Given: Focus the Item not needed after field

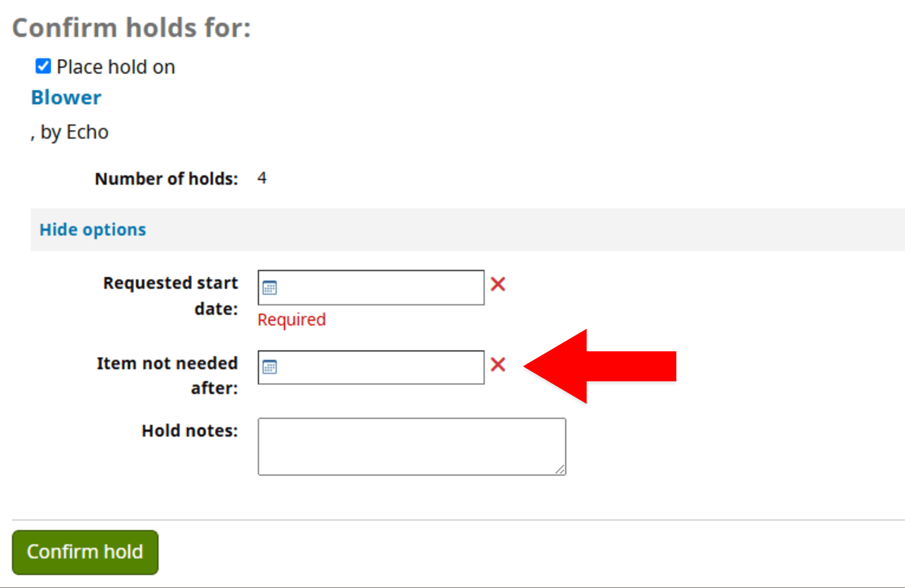Looking at the screenshot, I should click(x=371, y=367).
